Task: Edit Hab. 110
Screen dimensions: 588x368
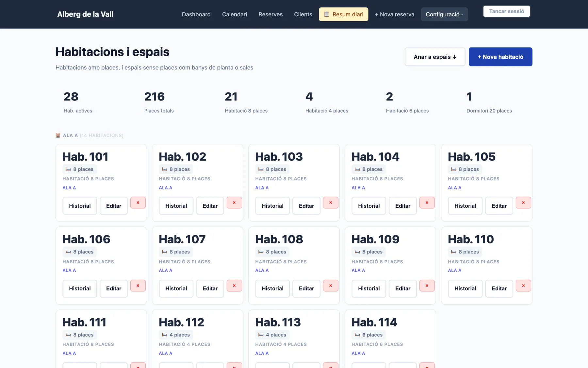Action: [x=499, y=289]
